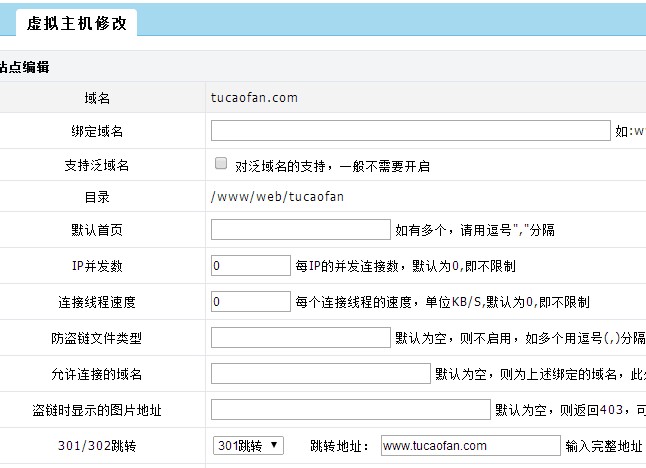646x468 pixels.
Task: Select the 连接线程速度 input field
Action: pyautogui.click(x=250, y=301)
